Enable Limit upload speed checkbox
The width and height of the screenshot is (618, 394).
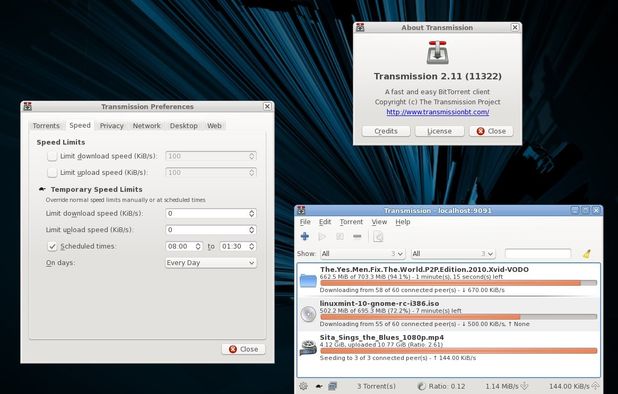pos(52,173)
